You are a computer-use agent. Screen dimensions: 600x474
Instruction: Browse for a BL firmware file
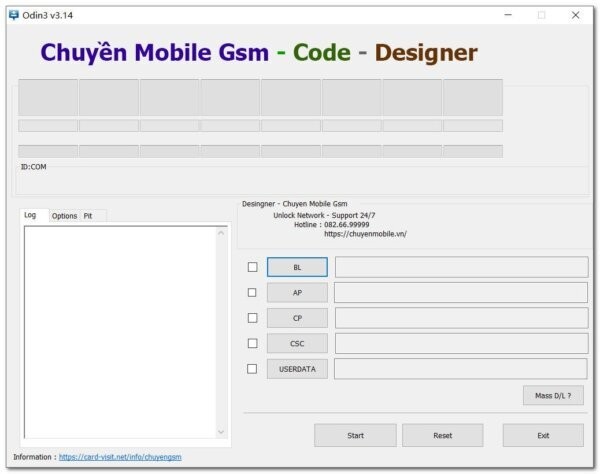pyautogui.click(x=297, y=267)
